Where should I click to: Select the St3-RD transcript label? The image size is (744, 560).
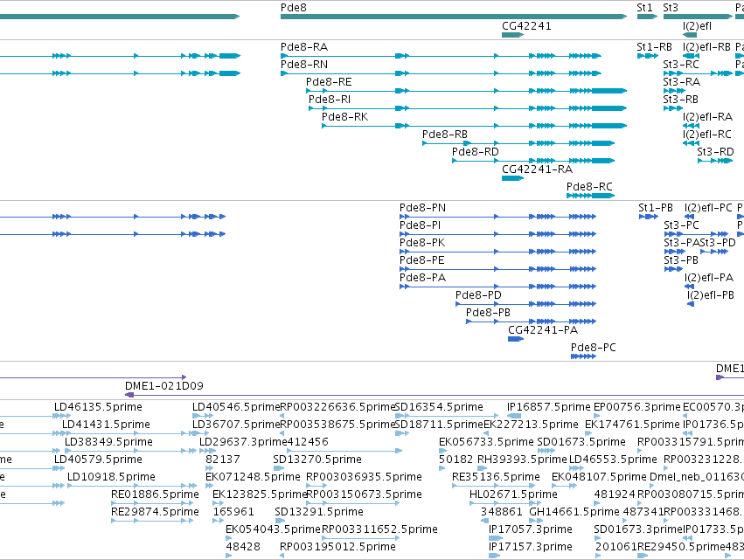[715, 152]
